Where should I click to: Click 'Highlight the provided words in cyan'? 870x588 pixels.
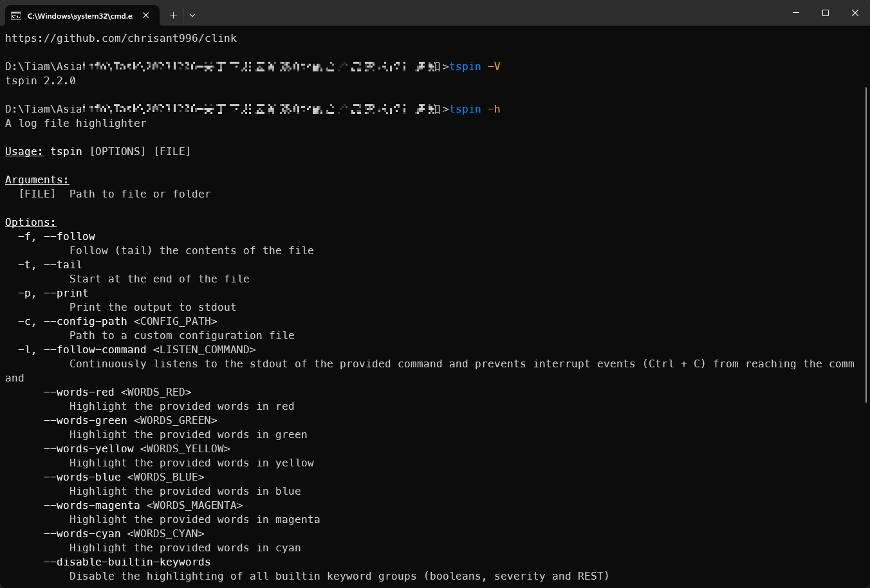point(185,547)
